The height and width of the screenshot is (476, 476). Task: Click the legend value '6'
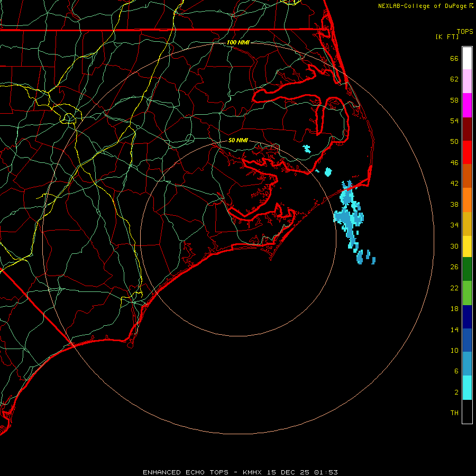(x=456, y=371)
